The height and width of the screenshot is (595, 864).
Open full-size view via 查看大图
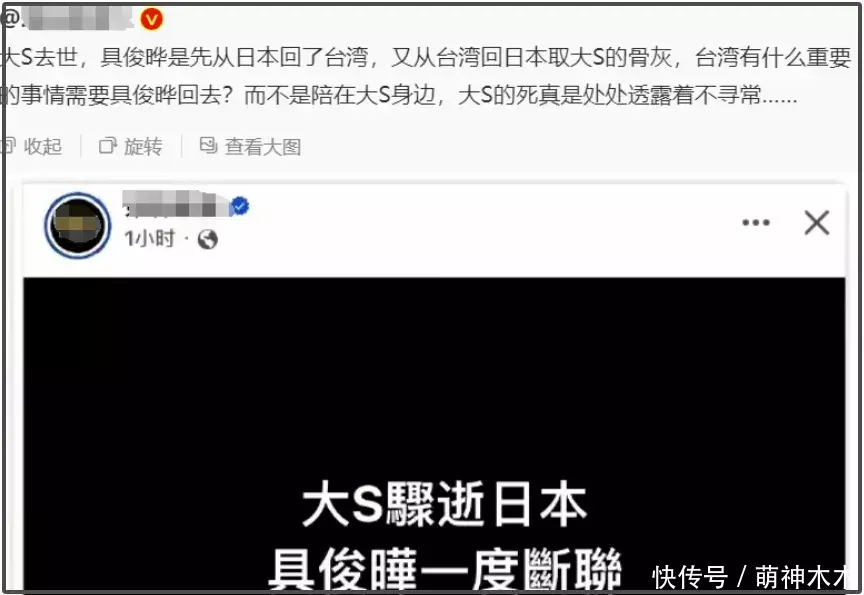(250, 147)
